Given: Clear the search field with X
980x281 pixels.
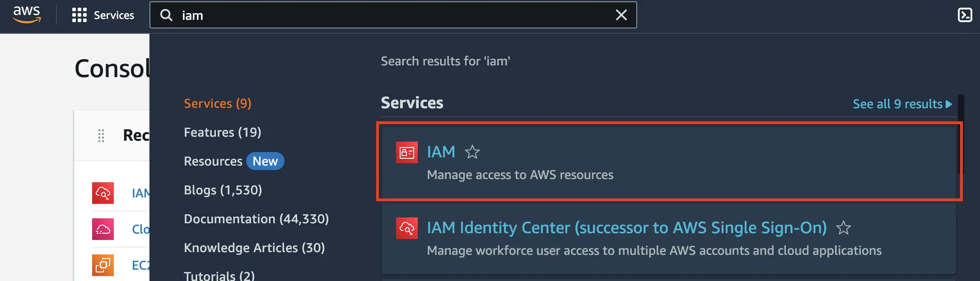Looking at the screenshot, I should [621, 15].
